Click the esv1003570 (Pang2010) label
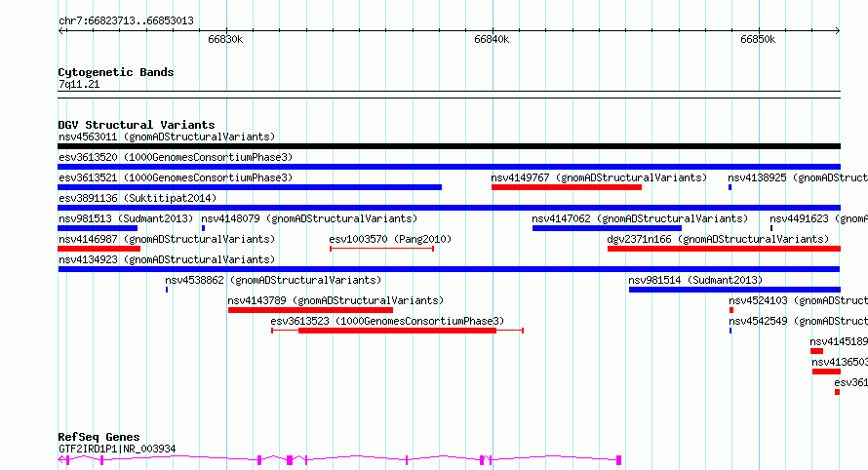The image size is (868, 470). click(x=390, y=239)
